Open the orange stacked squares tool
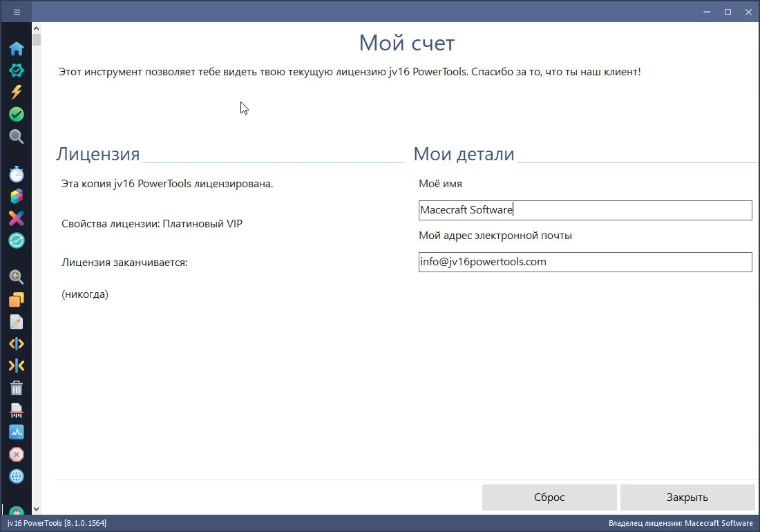Viewport: 760px width, 532px height. (17, 299)
